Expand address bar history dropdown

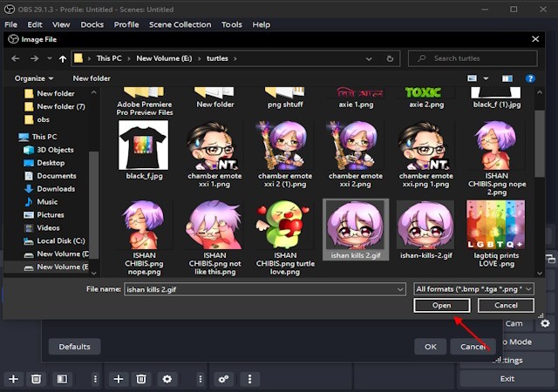click(369, 58)
